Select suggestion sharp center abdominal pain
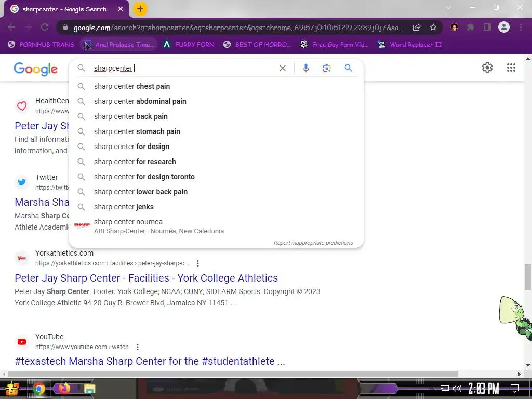 216,101
